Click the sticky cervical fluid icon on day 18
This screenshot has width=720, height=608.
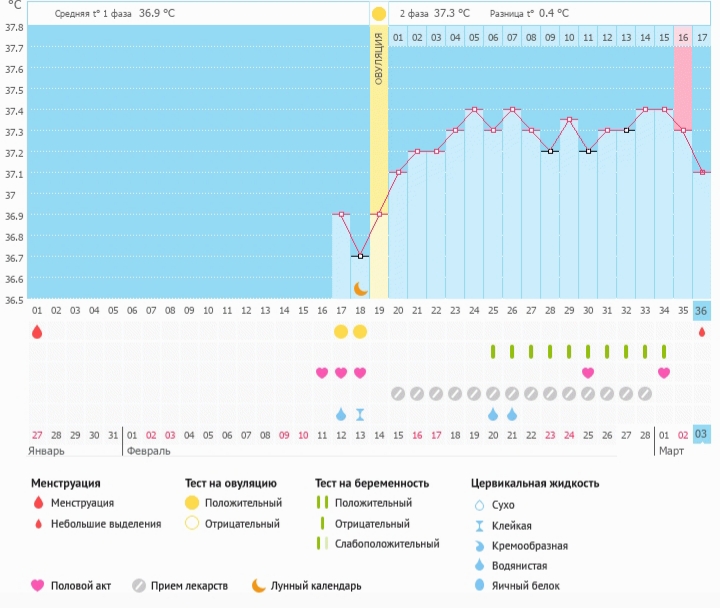pos(360,414)
